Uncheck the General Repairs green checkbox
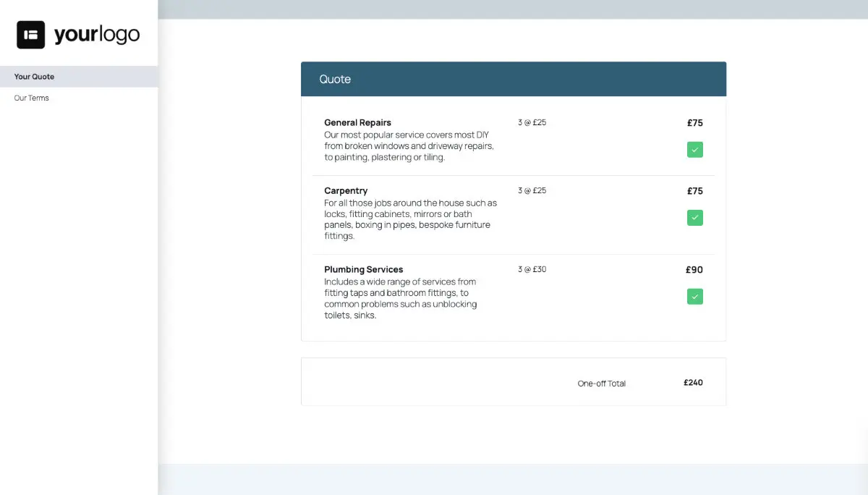Screen dimensions: 868x495 pos(694,150)
